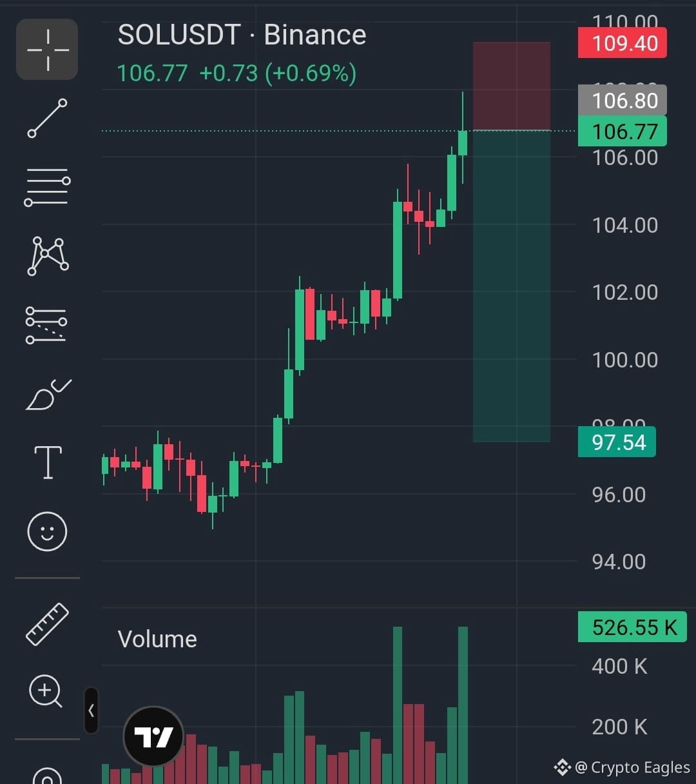Open the emoji/icons sticker tool

[47, 531]
